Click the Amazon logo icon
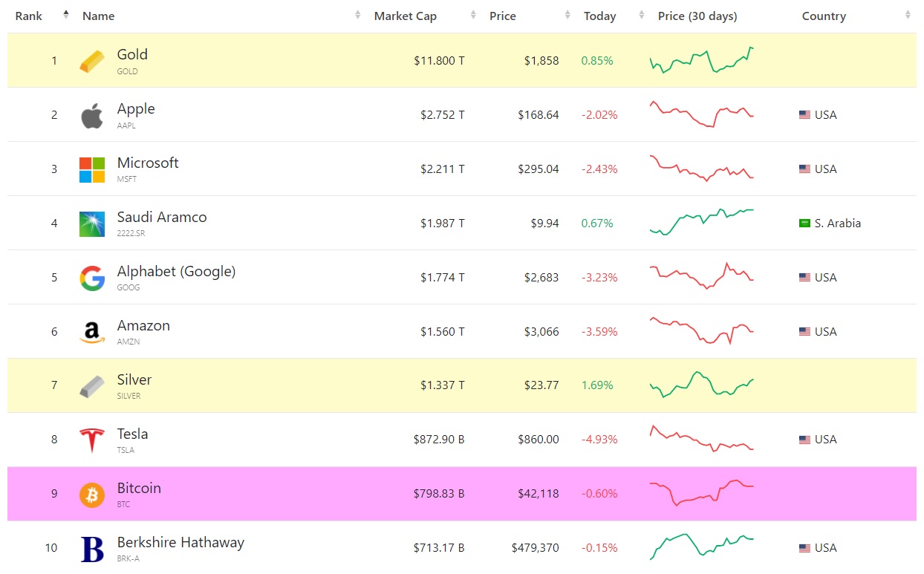The width and height of the screenshot is (924, 574). tap(92, 332)
